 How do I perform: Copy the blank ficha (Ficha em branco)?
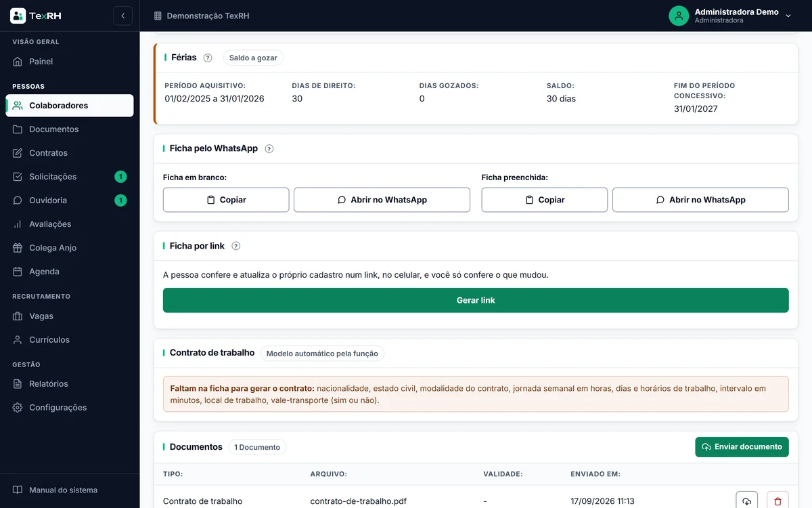[226, 200]
